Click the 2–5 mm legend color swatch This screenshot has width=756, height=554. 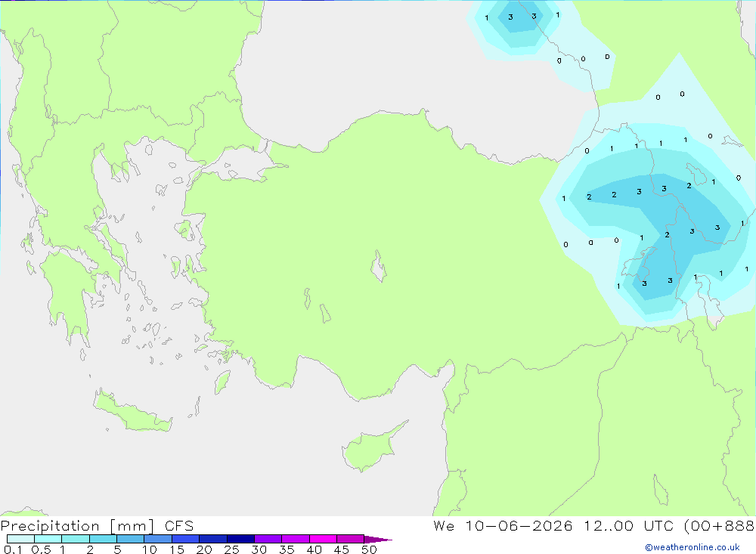tap(103, 539)
